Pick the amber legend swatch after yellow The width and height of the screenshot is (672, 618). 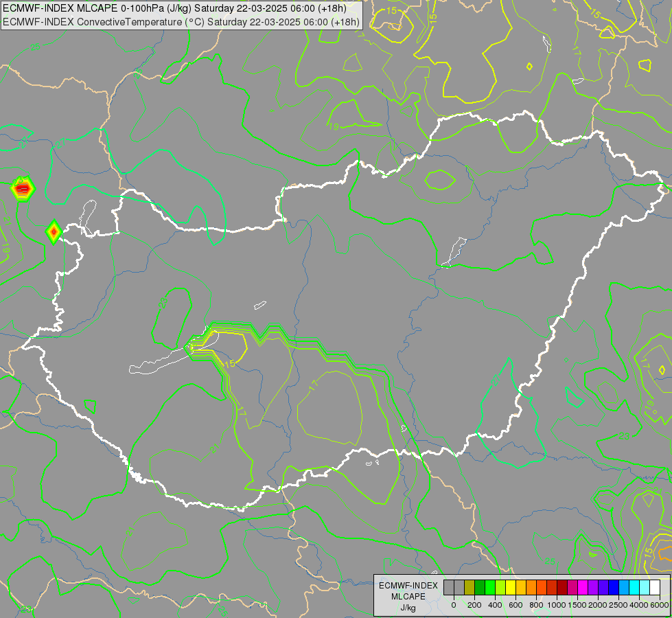[x=521, y=587]
